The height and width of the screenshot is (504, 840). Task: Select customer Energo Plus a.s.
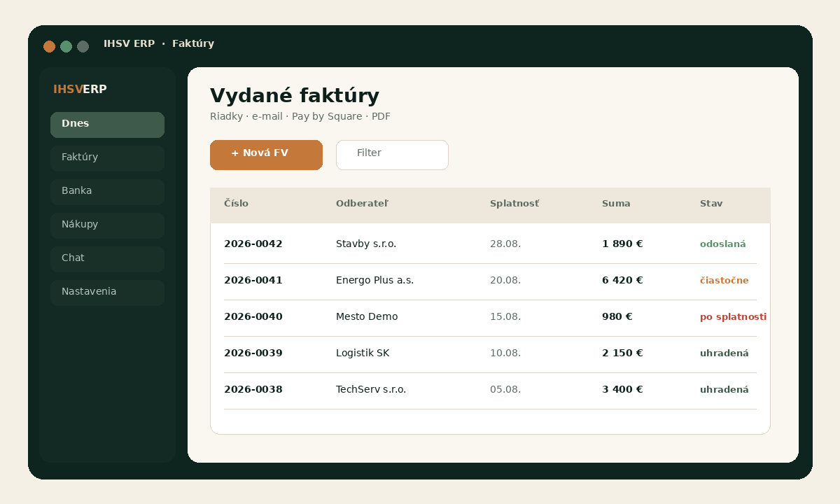(375, 281)
